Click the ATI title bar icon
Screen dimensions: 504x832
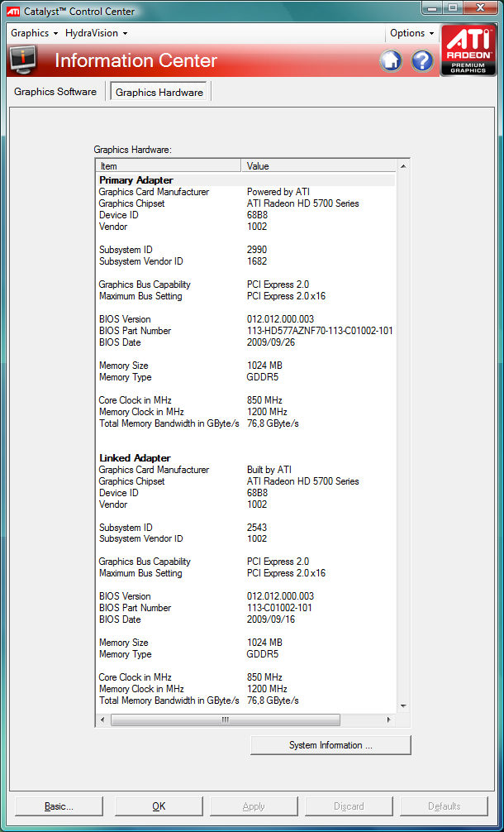[13, 11]
